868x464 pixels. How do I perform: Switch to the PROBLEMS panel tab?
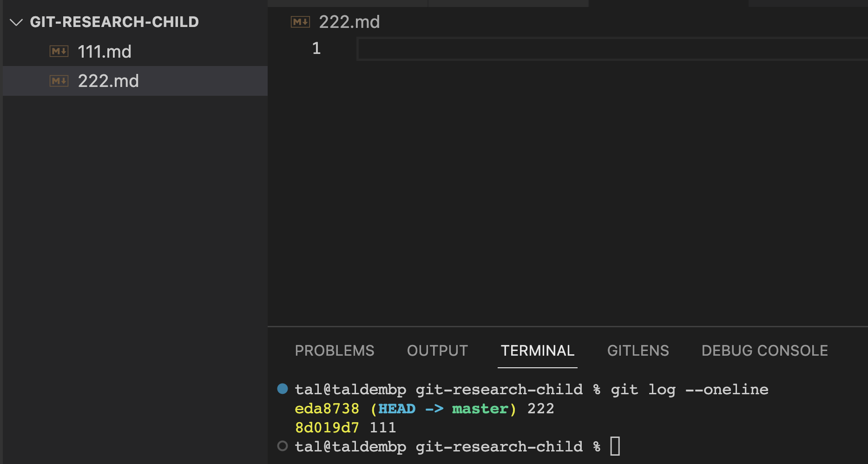coord(335,351)
